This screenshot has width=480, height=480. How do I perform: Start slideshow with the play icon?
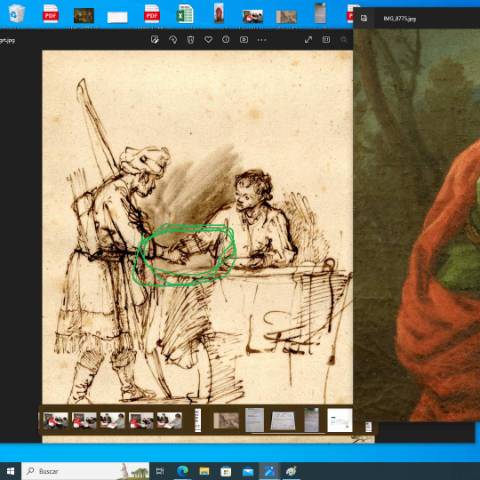click(244, 40)
